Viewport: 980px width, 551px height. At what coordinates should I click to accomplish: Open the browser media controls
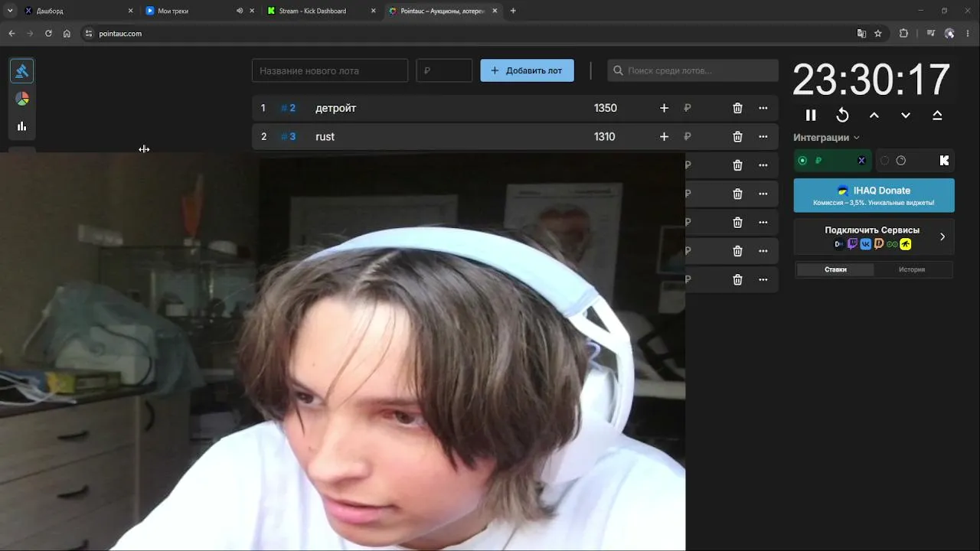click(x=931, y=34)
